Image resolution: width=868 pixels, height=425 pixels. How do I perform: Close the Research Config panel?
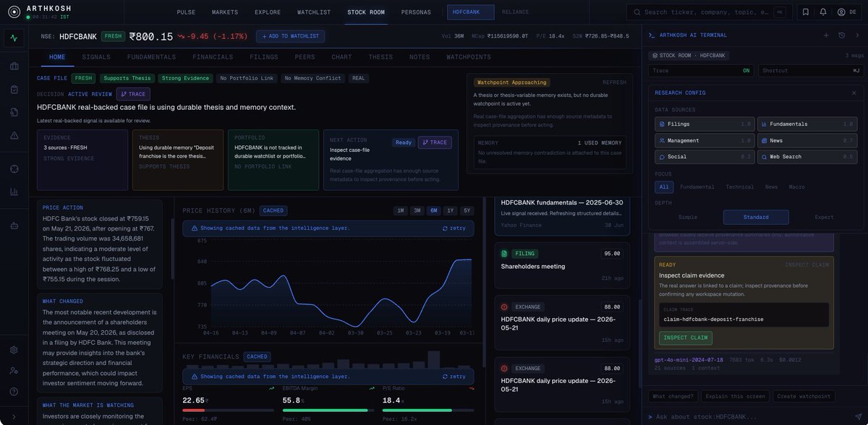[854, 93]
